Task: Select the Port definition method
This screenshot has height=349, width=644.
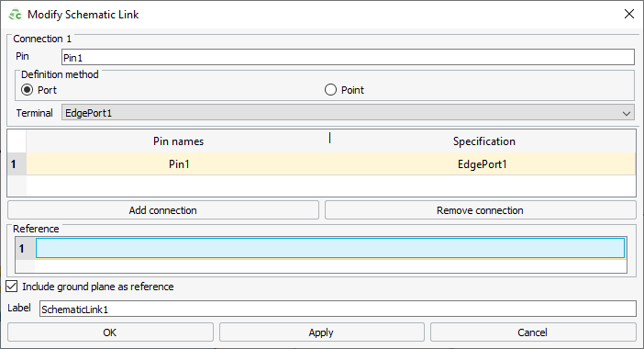Action: pyautogui.click(x=28, y=90)
